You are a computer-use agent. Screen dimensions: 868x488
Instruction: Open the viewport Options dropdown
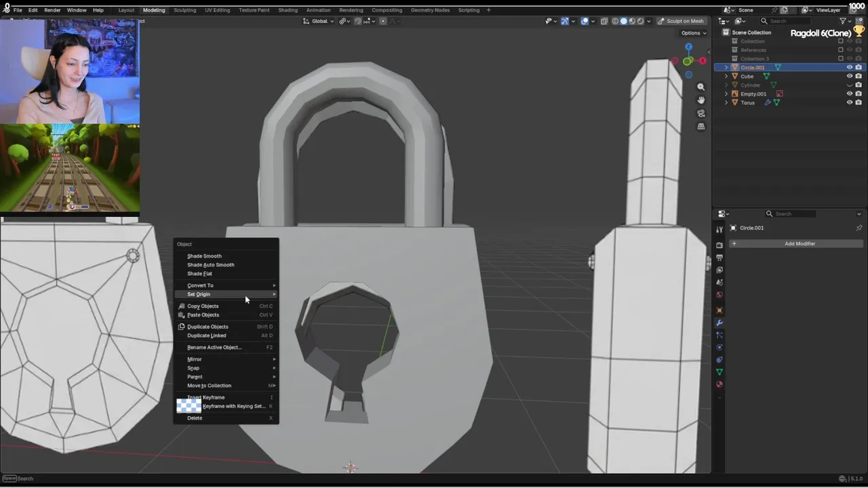coord(694,33)
